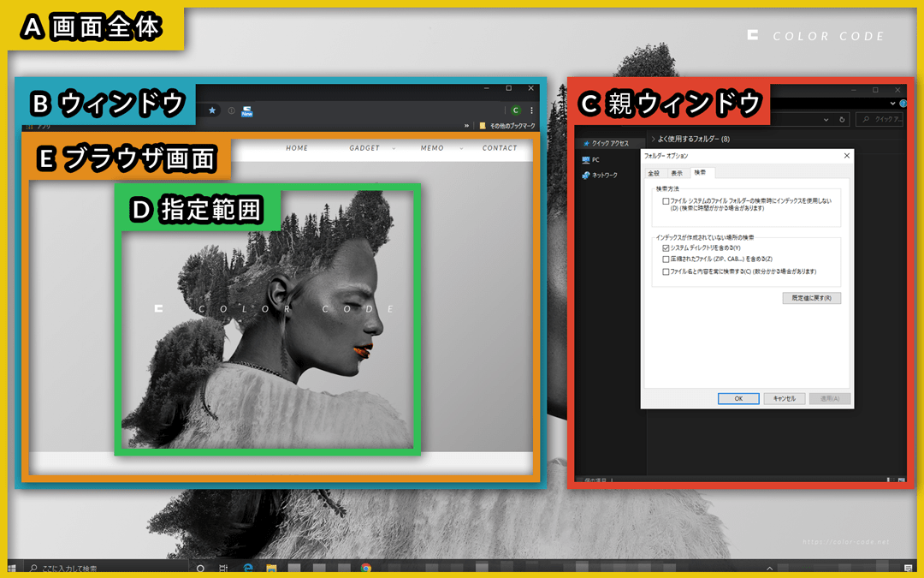The width and height of the screenshot is (924, 578).
Task: Switch to Google Chrome on the taskbar
Action: pos(366,568)
